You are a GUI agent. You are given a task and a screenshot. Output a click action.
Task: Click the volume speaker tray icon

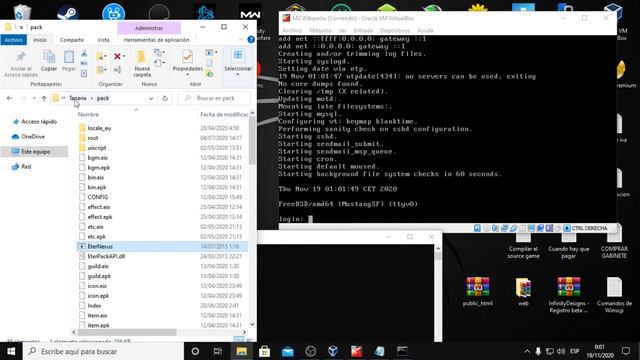tap(561, 351)
